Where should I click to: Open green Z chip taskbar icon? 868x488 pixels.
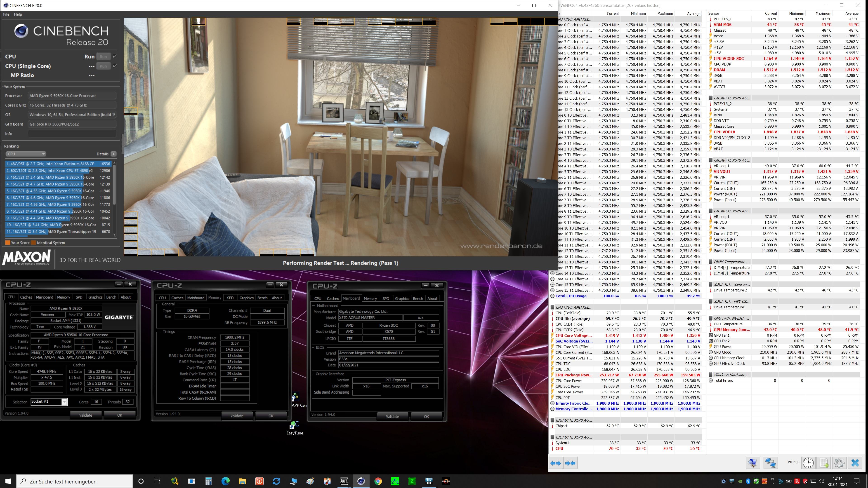coord(412,481)
